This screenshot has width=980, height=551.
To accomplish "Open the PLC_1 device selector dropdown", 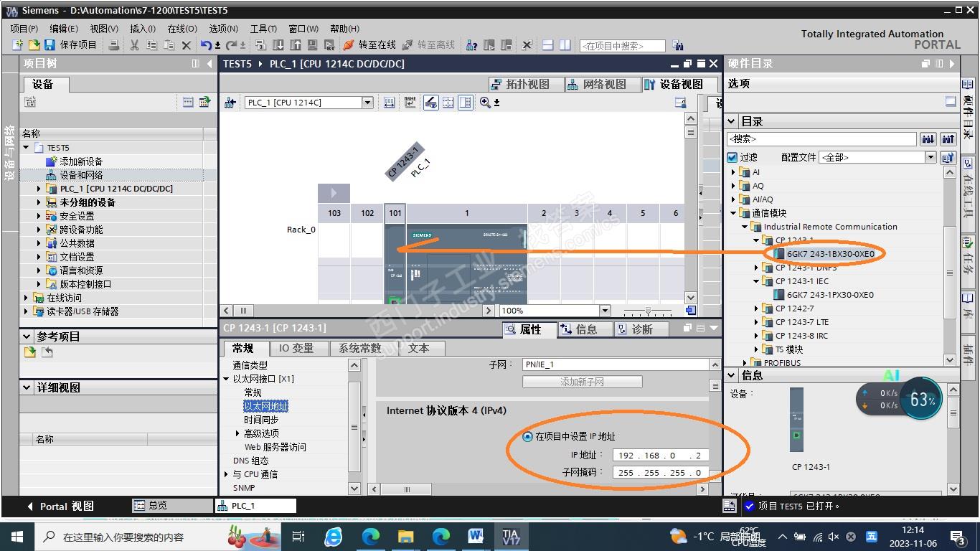I will tap(367, 103).
